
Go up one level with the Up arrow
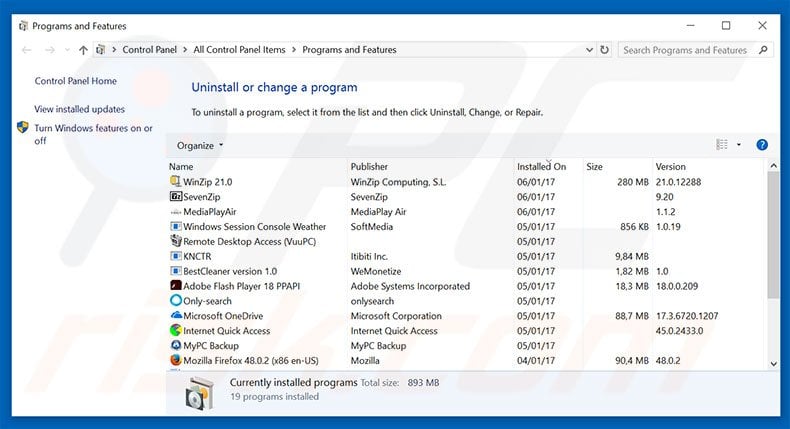[83, 50]
